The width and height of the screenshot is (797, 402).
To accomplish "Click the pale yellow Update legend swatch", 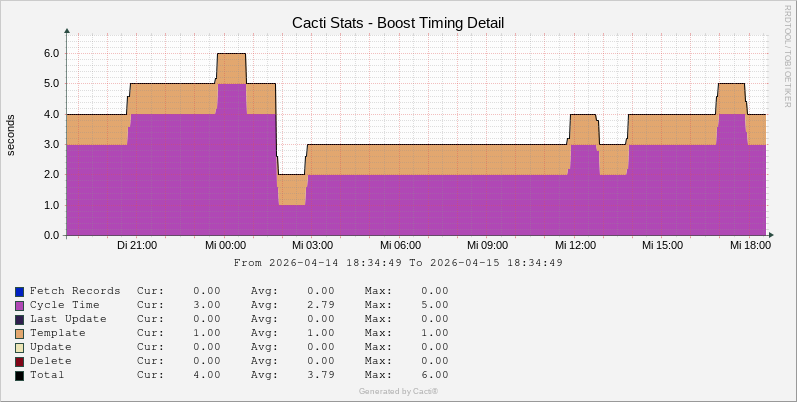I will tap(19, 347).
